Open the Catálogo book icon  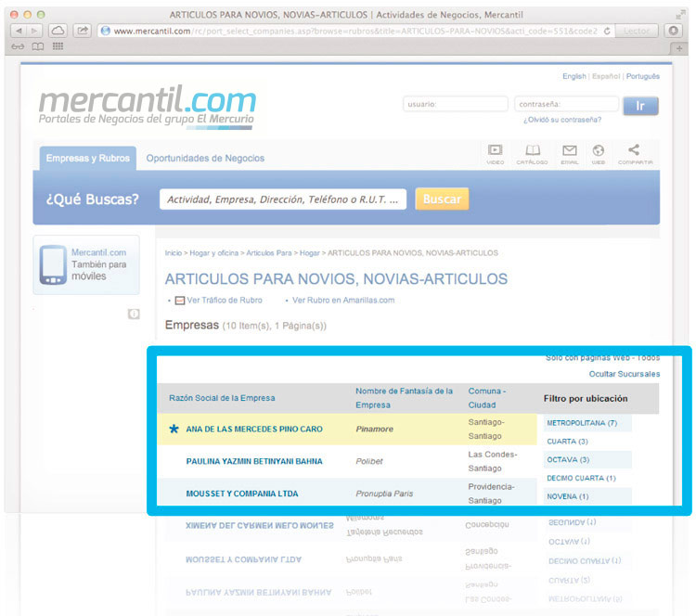pyautogui.click(x=532, y=151)
